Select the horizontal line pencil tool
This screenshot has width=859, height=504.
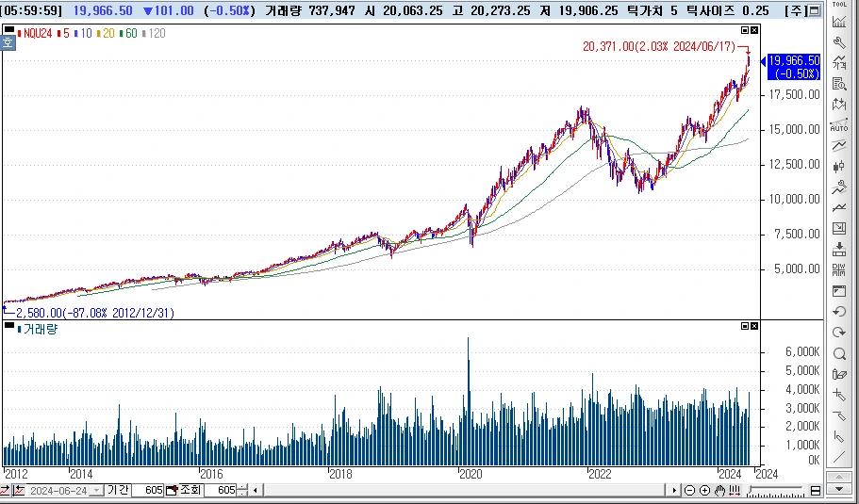click(839, 415)
